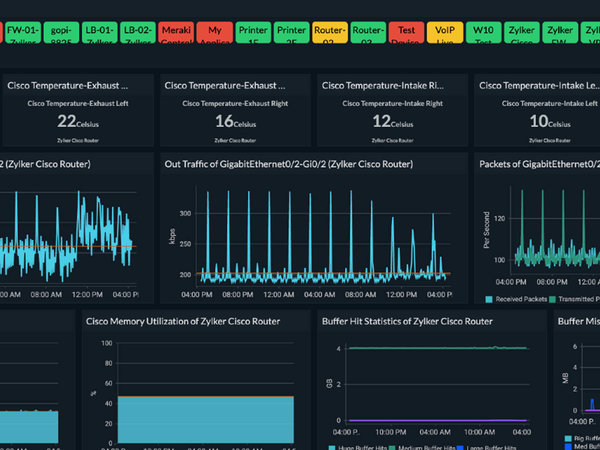Open the yellow Router- status tile
The width and height of the screenshot is (600, 450).
point(330,33)
